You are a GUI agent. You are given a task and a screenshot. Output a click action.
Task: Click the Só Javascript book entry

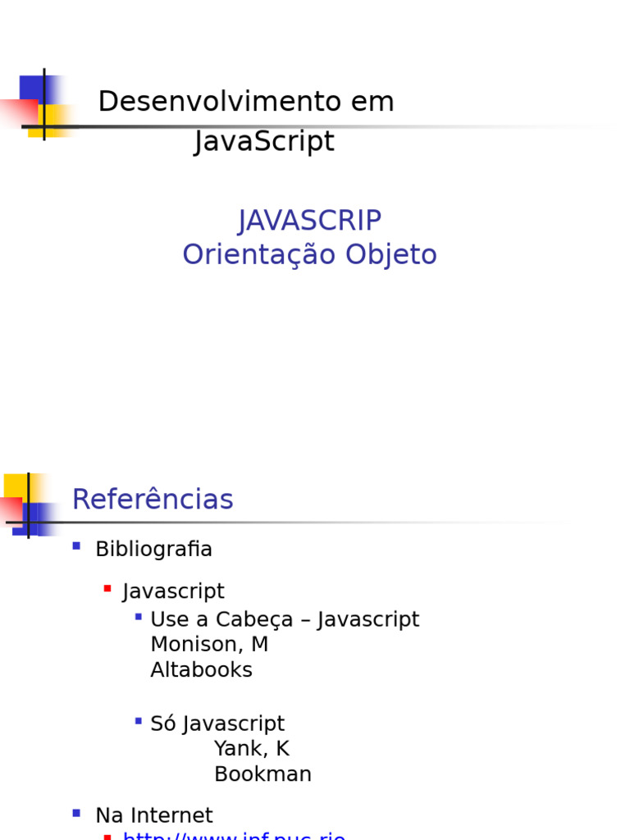pos(217,724)
